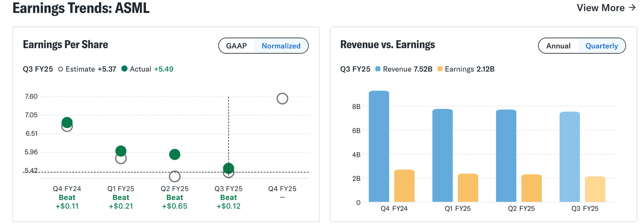
Task: Click orange Earnings legend swatch
Action: 440,69
